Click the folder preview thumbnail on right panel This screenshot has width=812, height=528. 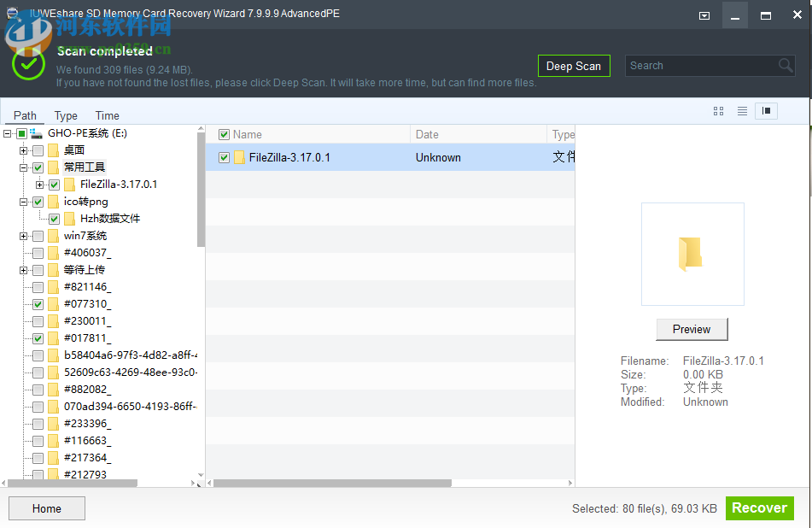tap(692, 254)
